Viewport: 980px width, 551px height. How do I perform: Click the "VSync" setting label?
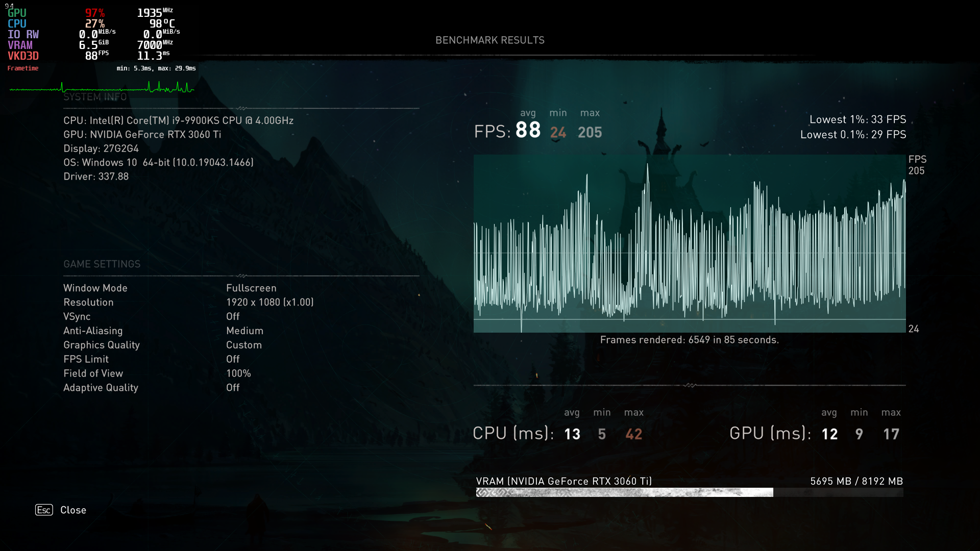(x=77, y=317)
